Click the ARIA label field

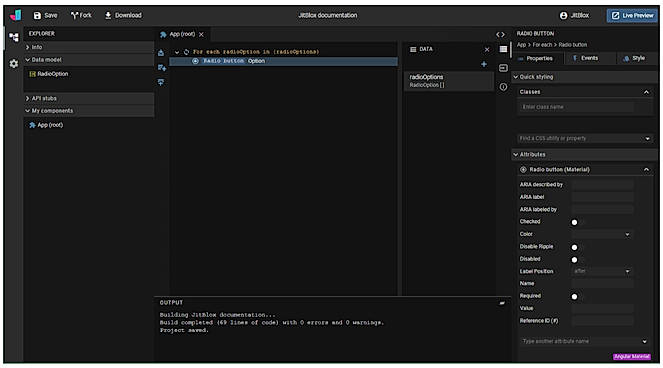point(603,197)
